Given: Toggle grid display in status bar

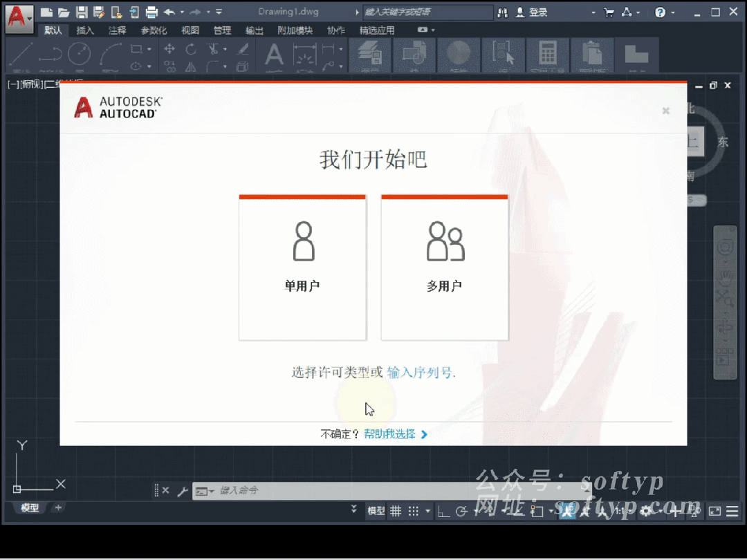Looking at the screenshot, I should click(x=396, y=512).
